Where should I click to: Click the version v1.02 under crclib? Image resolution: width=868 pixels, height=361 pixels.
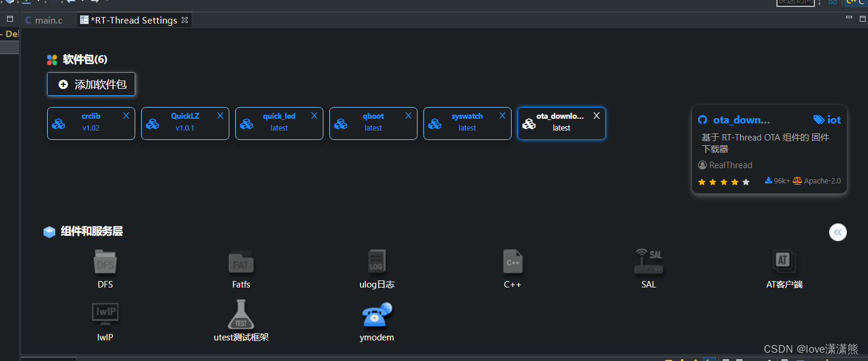pyautogui.click(x=91, y=128)
